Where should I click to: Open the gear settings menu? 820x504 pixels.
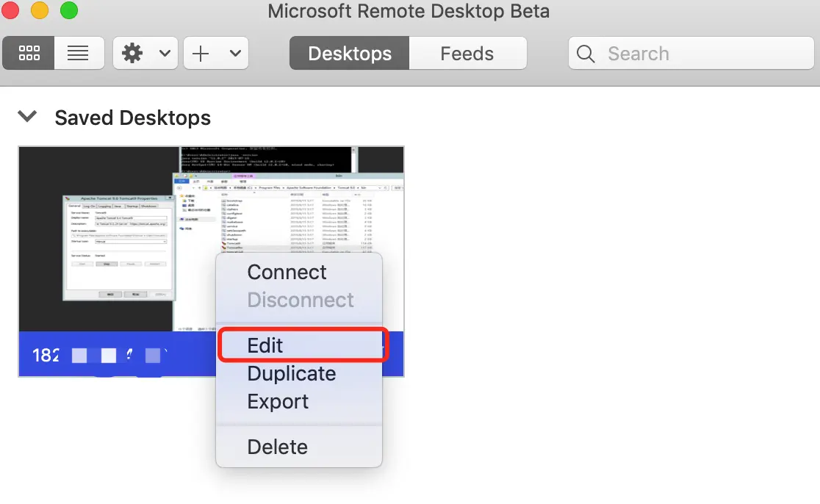(x=132, y=53)
